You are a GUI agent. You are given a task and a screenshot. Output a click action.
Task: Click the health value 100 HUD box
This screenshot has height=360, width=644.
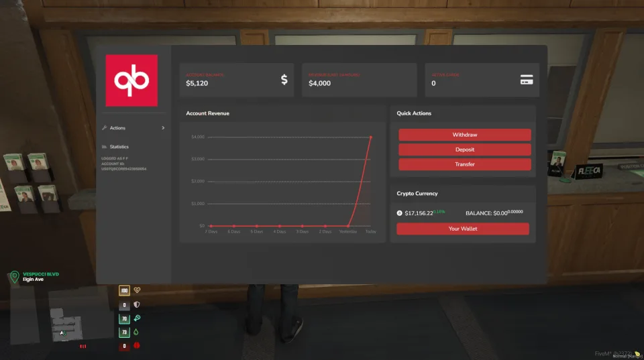coord(124,291)
